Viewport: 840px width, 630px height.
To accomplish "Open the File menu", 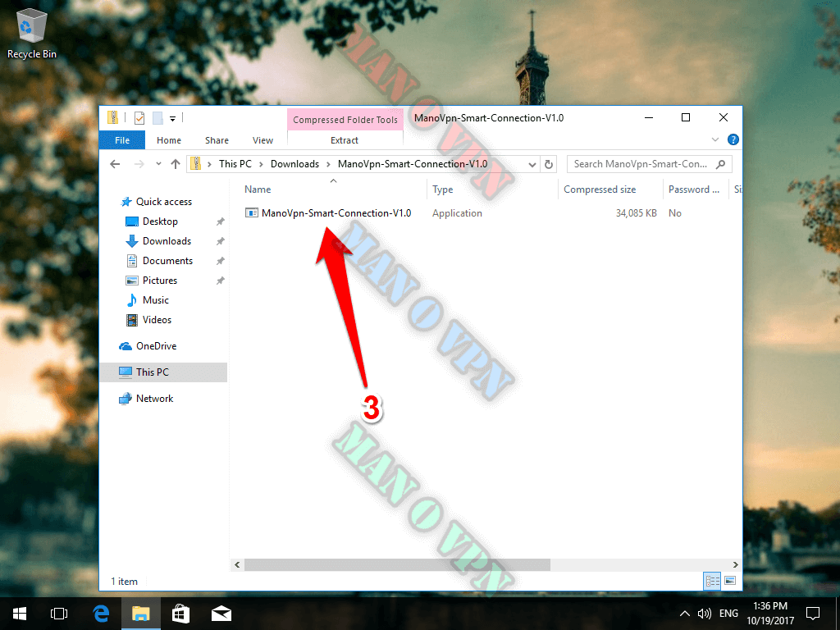I will [122, 140].
